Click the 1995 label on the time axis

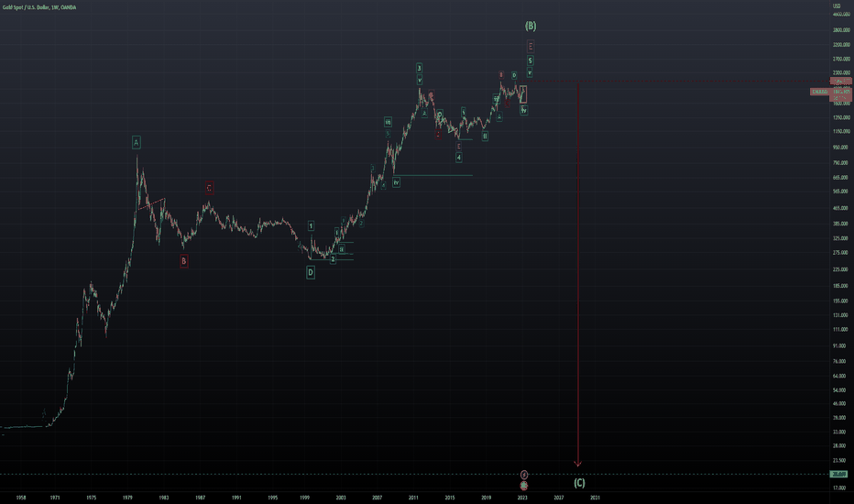pyautogui.click(x=273, y=498)
